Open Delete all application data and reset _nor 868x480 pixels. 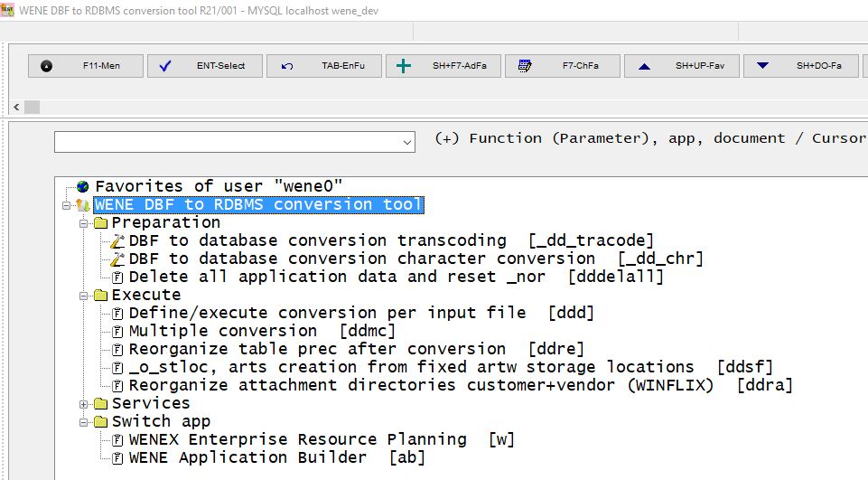coord(397,277)
